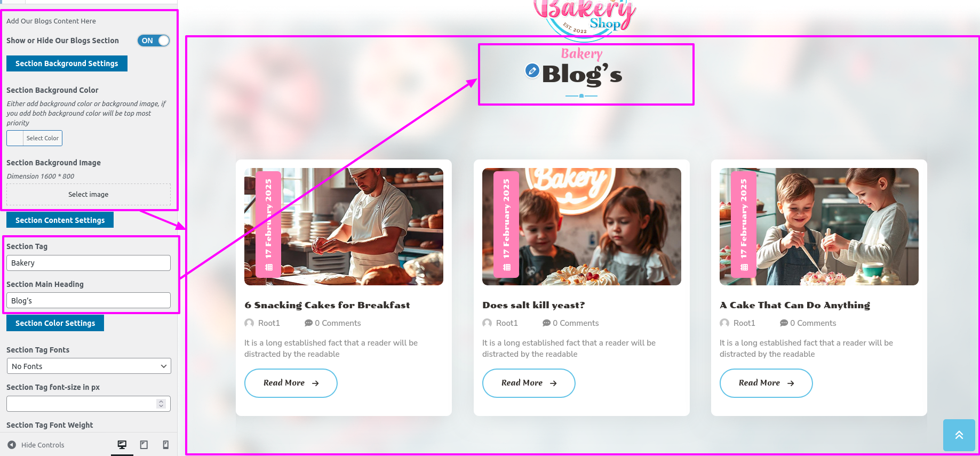Click the Select image upload area
The image size is (980, 456).
click(89, 195)
